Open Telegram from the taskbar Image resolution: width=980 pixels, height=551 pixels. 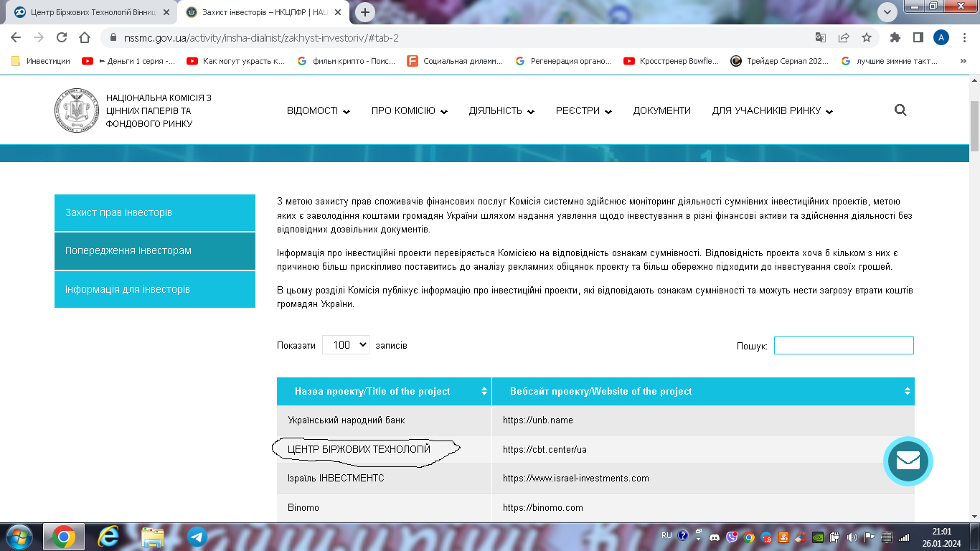click(197, 537)
